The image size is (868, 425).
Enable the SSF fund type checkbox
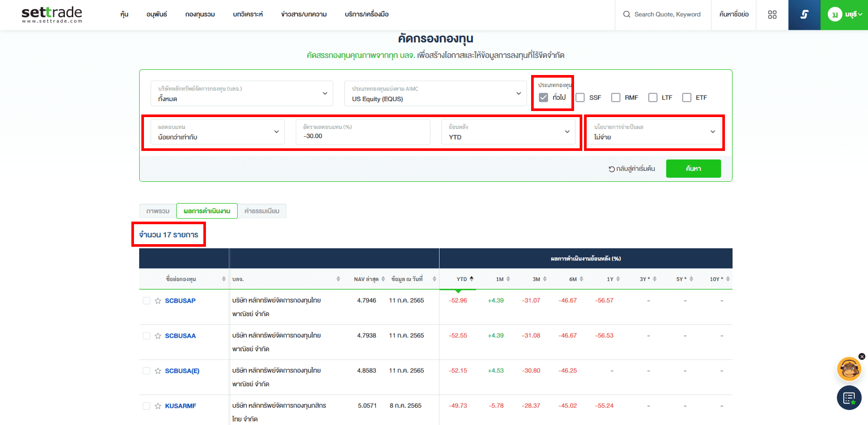pyautogui.click(x=580, y=98)
